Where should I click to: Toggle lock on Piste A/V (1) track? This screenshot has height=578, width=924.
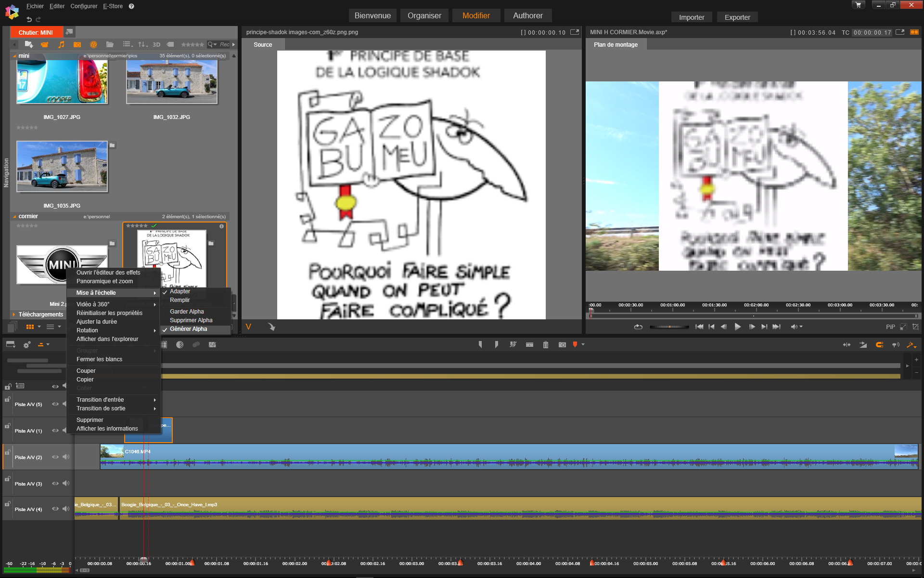click(8, 426)
